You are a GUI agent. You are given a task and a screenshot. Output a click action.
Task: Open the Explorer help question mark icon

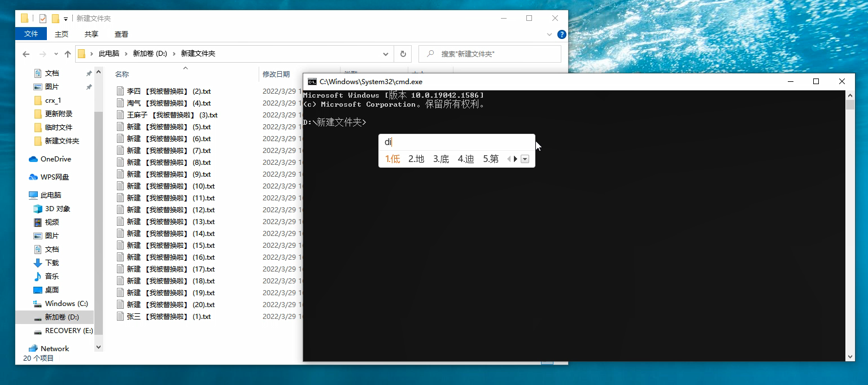click(561, 34)
